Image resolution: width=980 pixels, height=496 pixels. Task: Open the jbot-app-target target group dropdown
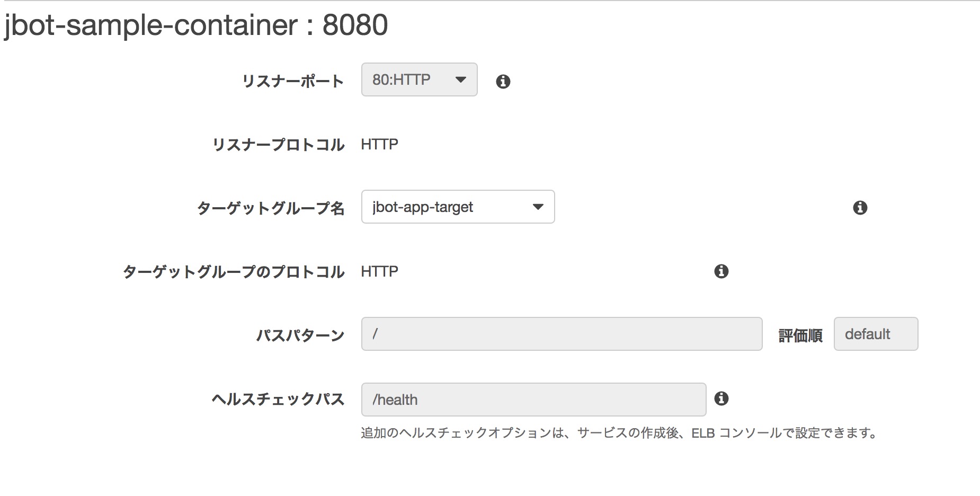(x=457, y=207)
